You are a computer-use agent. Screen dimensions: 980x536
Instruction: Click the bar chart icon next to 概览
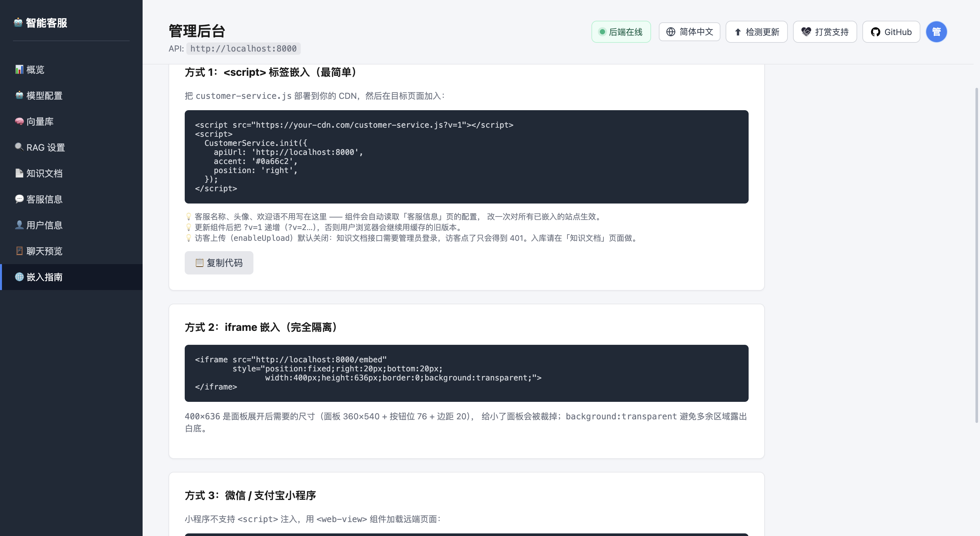tap(19, 69)
